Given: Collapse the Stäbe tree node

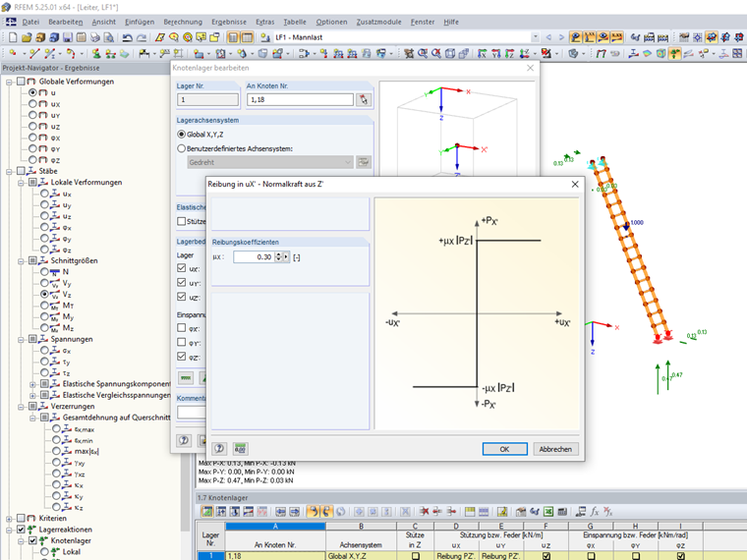Looking at the screenshot, I should coord(9,171).
